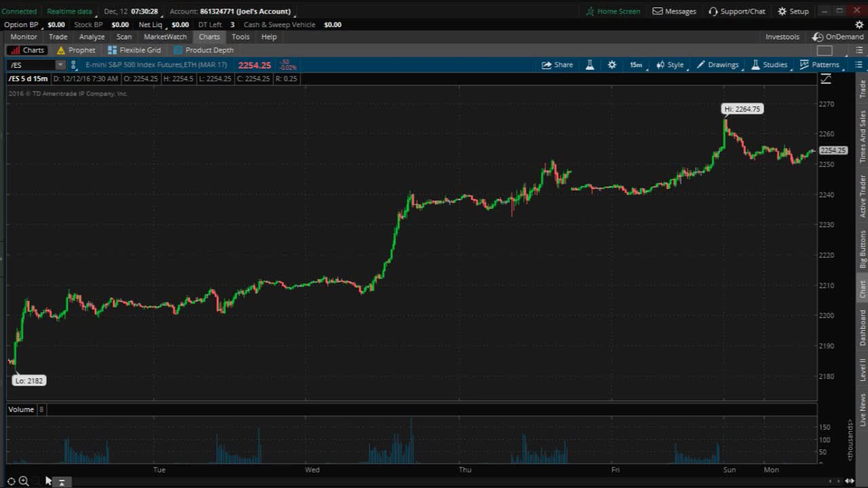The image size is (868, 488).
Task: Click the list menu icon after Patterns
Action: [859, 65]
